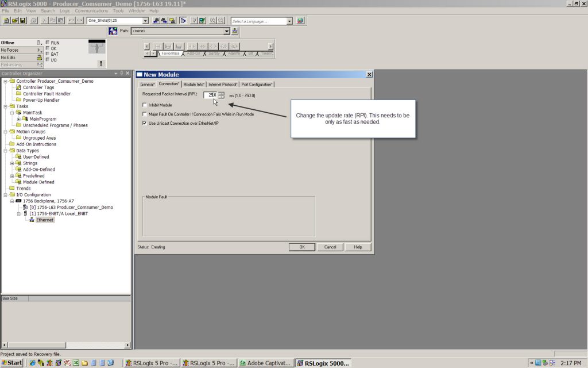Click the New file toolbar icon
588x368 pixels.
(6, 21)
